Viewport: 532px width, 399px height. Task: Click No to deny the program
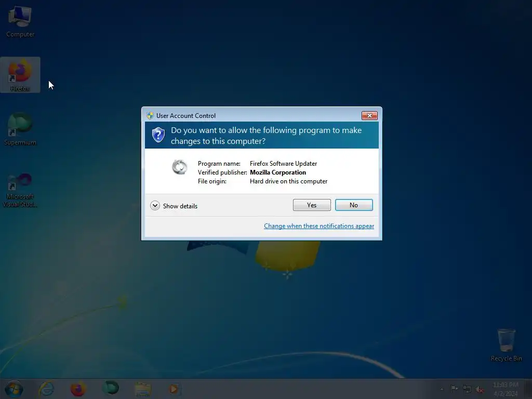tap(353, 205)
